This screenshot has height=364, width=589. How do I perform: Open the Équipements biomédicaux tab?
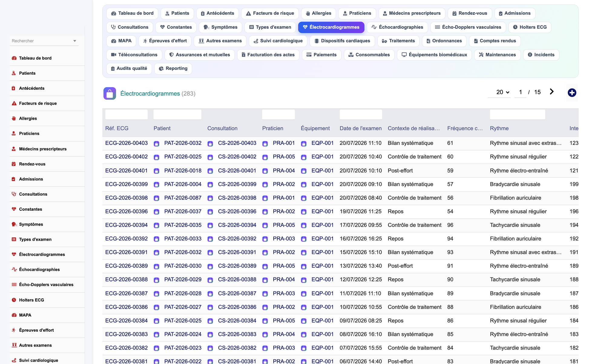pos(434,55)
